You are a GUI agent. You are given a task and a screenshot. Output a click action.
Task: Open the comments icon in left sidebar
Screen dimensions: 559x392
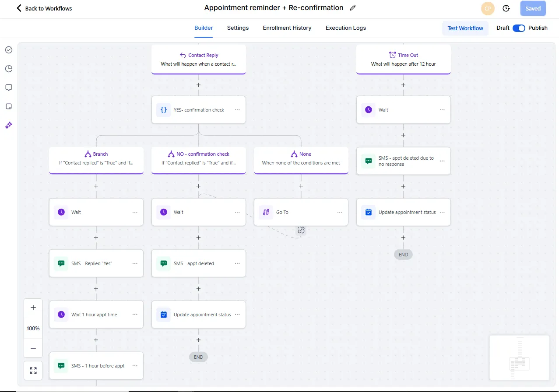(x=9, y=87)
